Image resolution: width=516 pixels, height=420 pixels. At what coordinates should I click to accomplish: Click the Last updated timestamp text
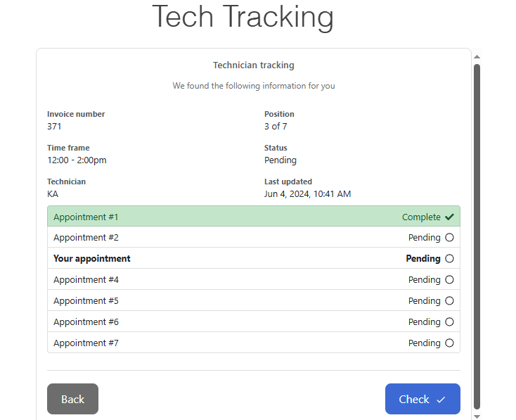click(307, 194)
